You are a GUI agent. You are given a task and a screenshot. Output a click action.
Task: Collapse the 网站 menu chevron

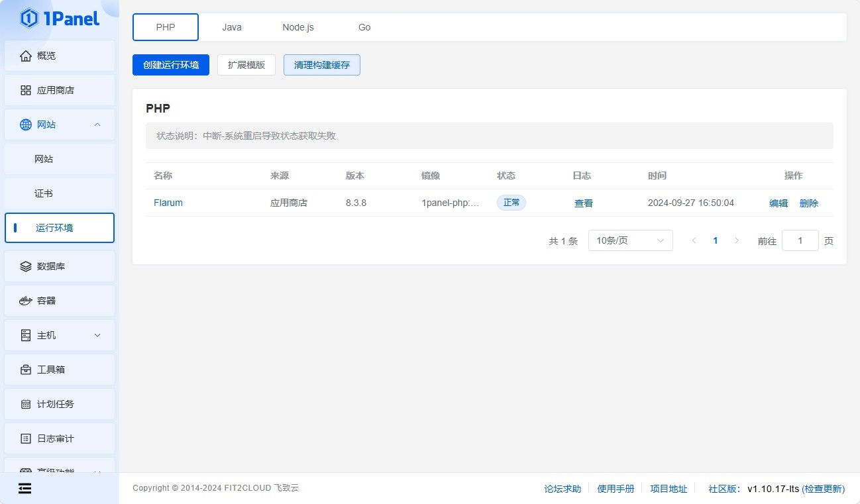pos(97,125)
